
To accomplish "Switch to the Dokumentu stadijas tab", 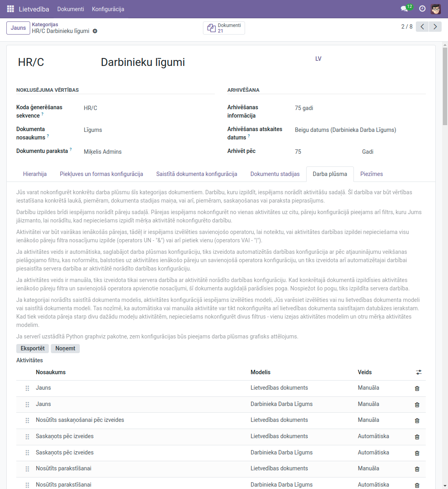I will coord(275,174).
